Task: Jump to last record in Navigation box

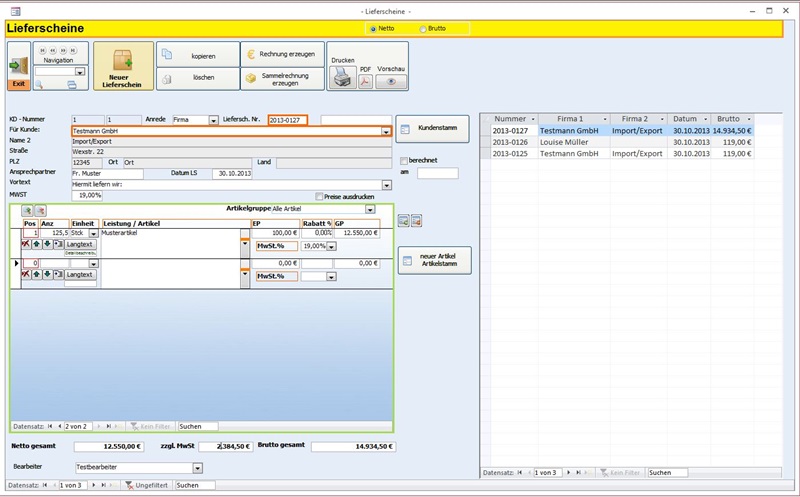Action: click(73, 51)
